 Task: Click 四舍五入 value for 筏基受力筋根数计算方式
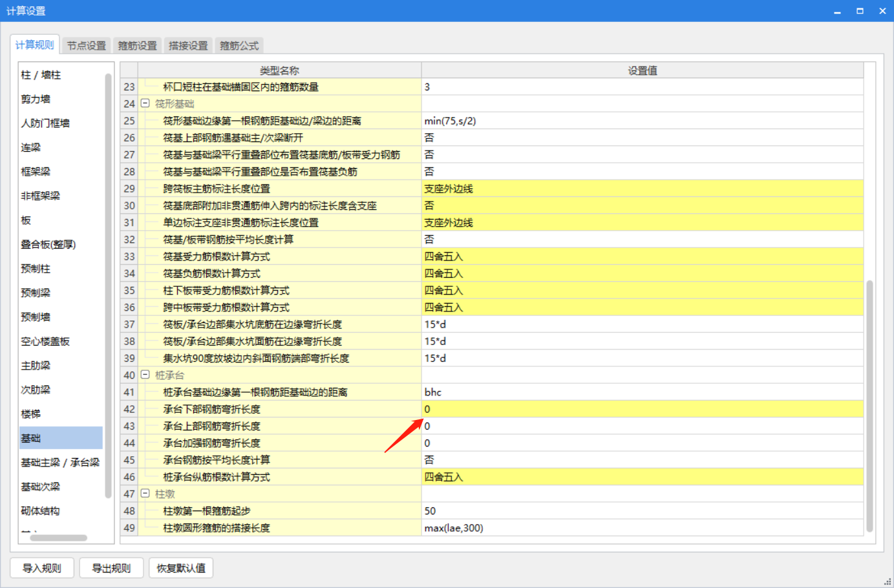pos(643,257)
